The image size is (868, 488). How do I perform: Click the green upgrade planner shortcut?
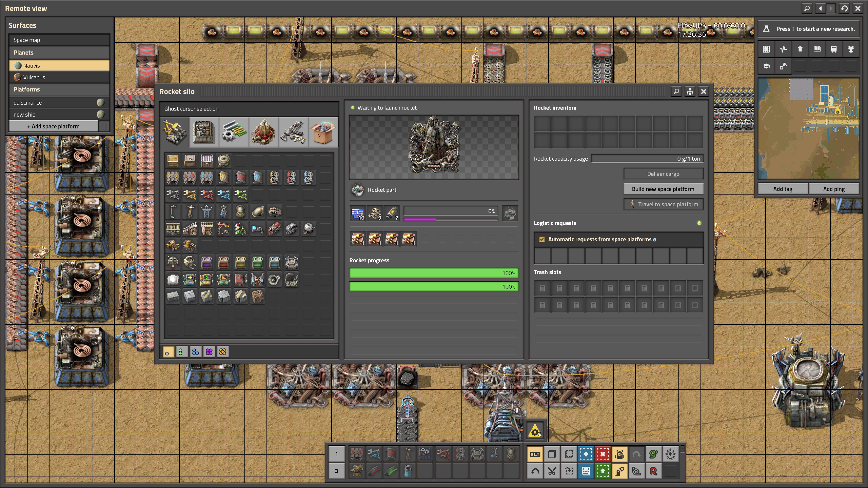point(603,471)
